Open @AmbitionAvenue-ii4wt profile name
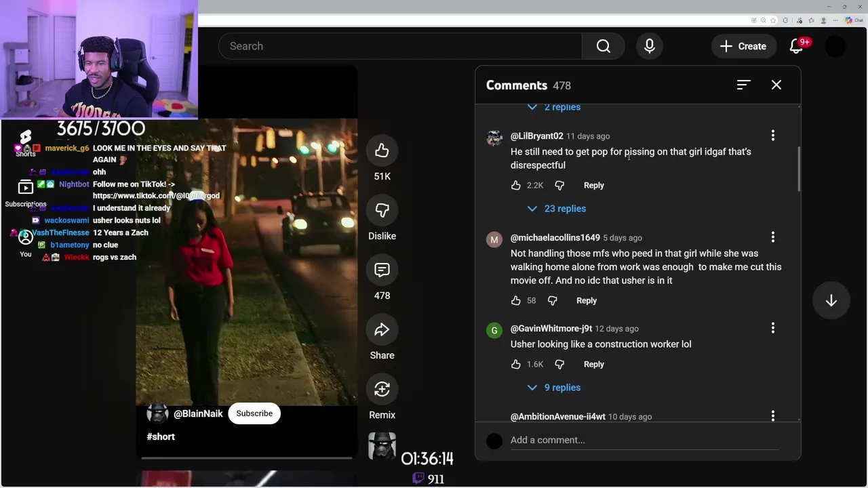The width and height of the screenshot is (868, 488). tap(557, 417)
